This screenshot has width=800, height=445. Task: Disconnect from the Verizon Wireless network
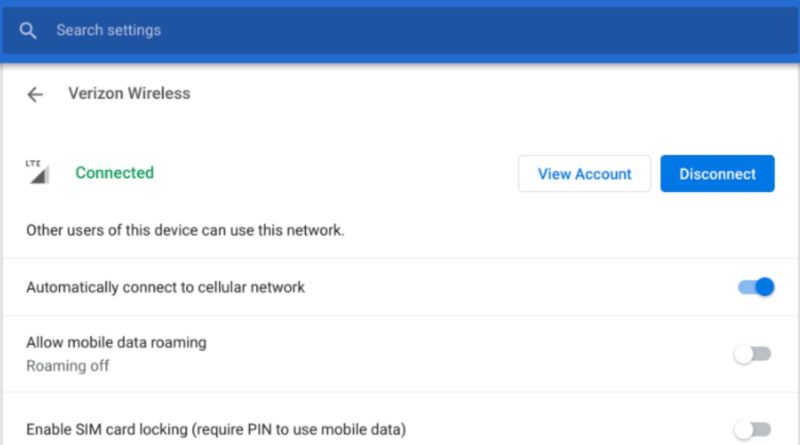coord(717,174)
